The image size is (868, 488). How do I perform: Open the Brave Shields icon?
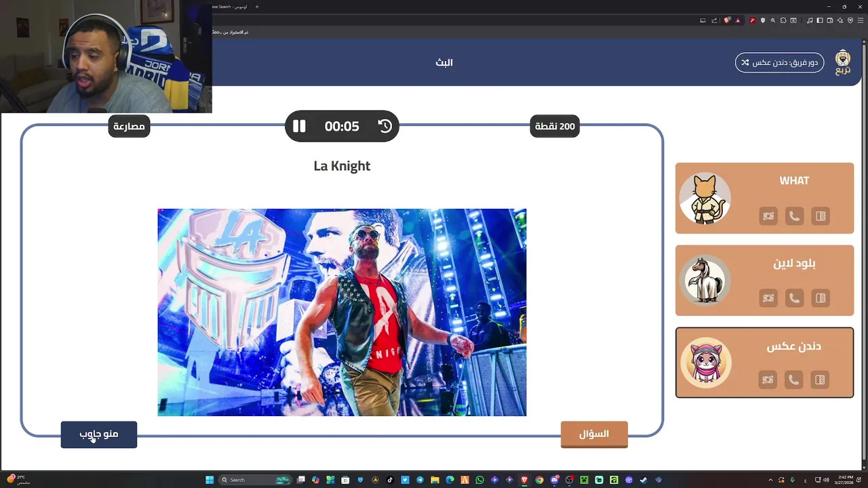[x=728, y=20]
